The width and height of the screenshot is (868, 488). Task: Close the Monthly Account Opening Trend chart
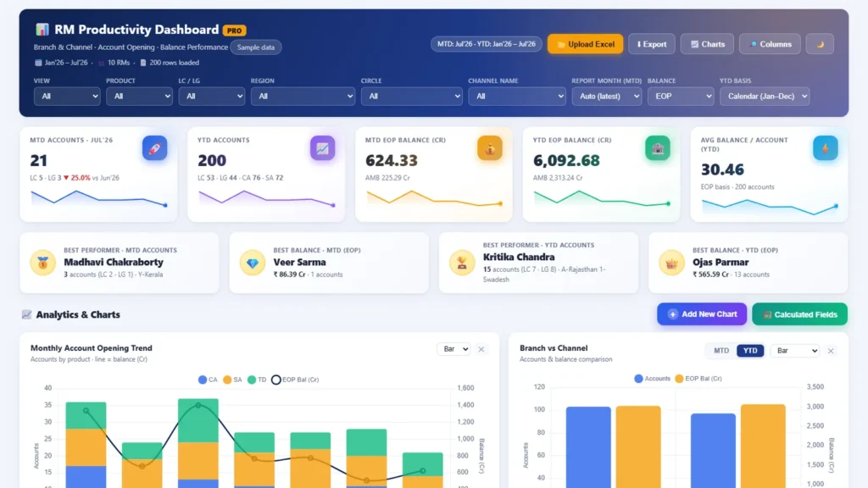click(481, 349)
